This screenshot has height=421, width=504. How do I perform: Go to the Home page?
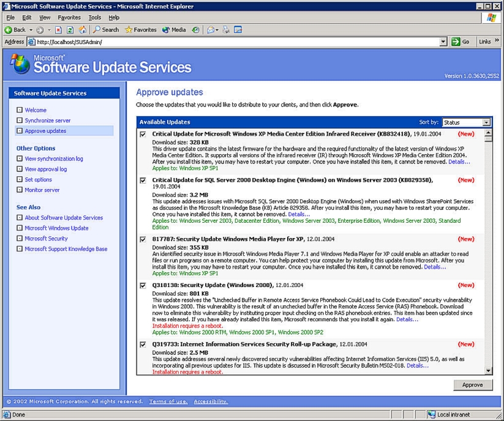[83, 30]
